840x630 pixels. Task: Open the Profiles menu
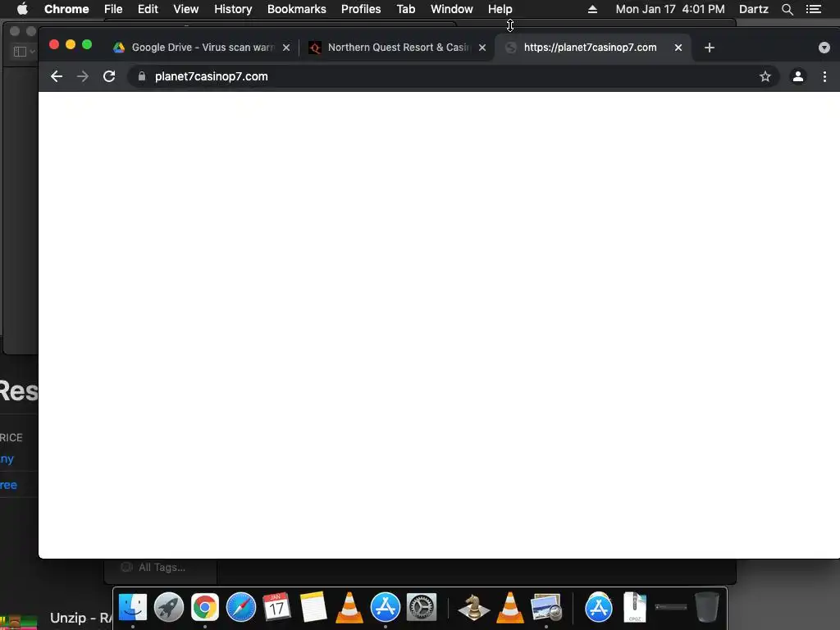pyautogui.click(x=361, y=9)
